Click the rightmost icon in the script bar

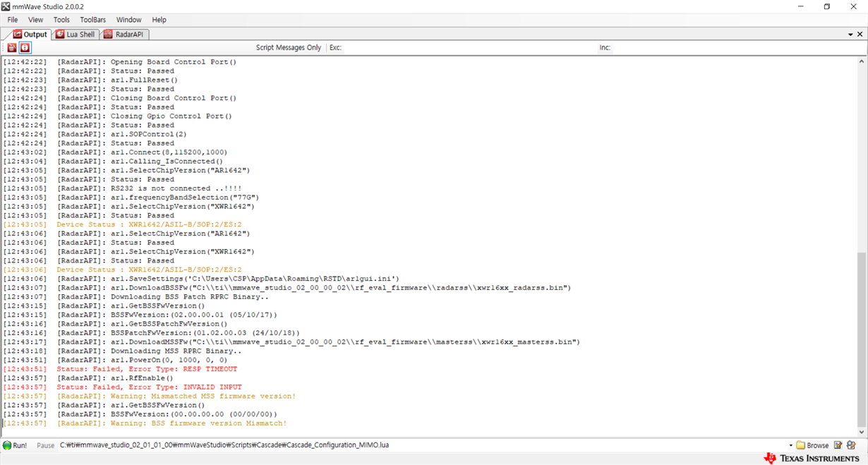851,445
